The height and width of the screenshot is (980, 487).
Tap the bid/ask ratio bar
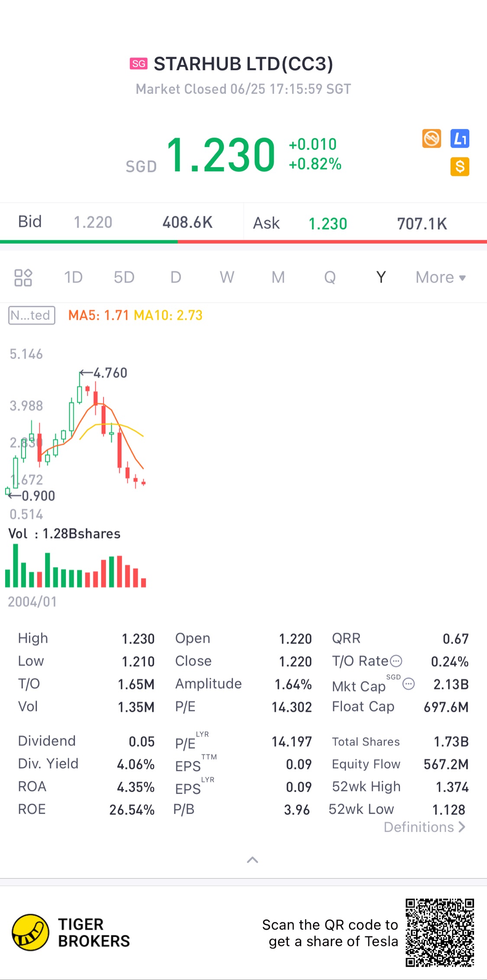(x=243, y=242)
